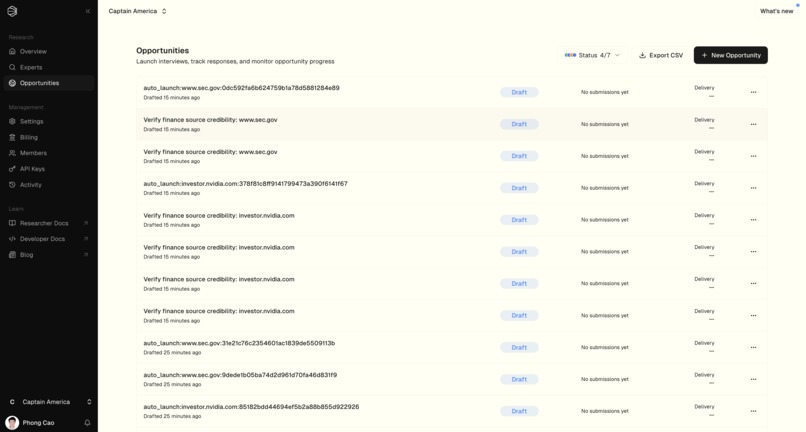806x432 pixels.
Task: Click Draft badge of auto_launch:www.sec.gov:0dc592fa row
Action: pos(519,93)
